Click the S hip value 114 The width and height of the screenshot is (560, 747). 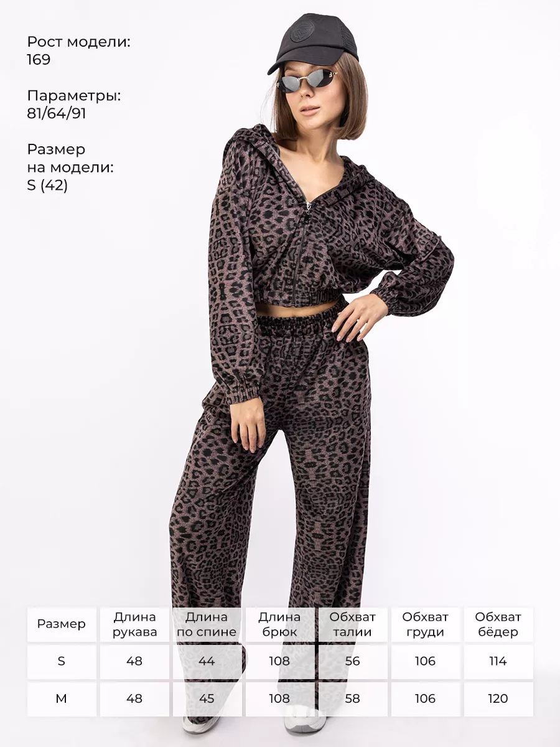[498, 662]
